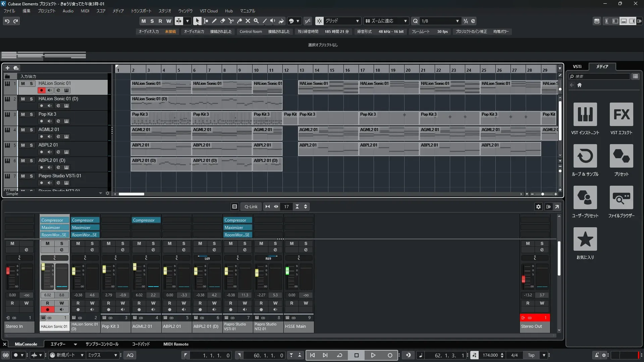Click the Q-Link button in MixConsole
Screen dimensions: 644x362
(251, 206)
